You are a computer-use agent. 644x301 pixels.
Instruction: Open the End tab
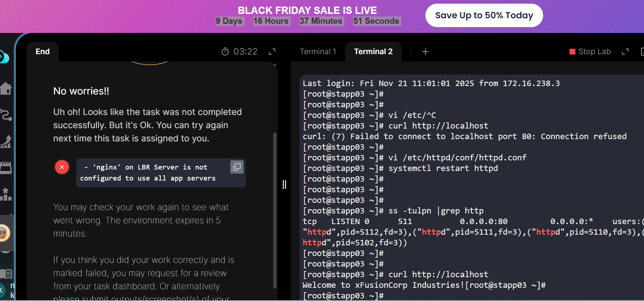pyautogui.click(x=43, y=52)
